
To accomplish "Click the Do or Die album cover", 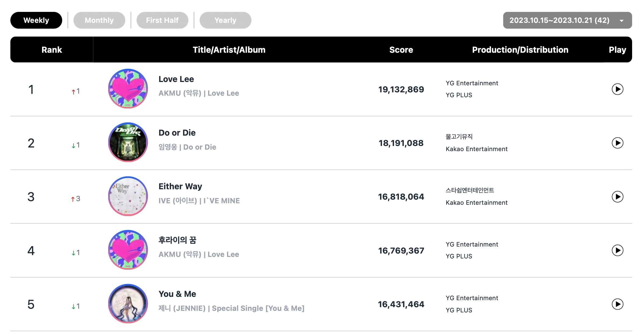I will pyautogui.click(x=128, y=142).
